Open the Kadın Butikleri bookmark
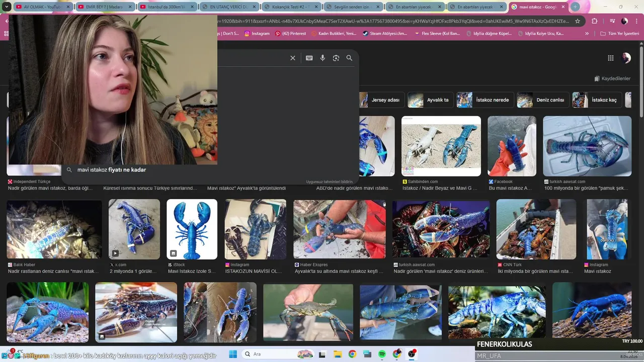Image resolution: width=644 pixels, height=362 pixels. point(333,34)
